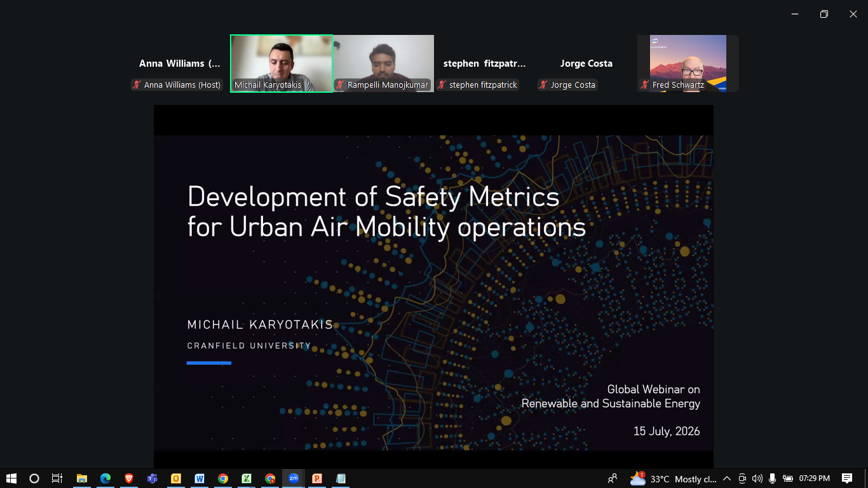The height and width of the screenshot is (488, 868).
Task: Show hidden system tray icons
Action: [727, 478]
